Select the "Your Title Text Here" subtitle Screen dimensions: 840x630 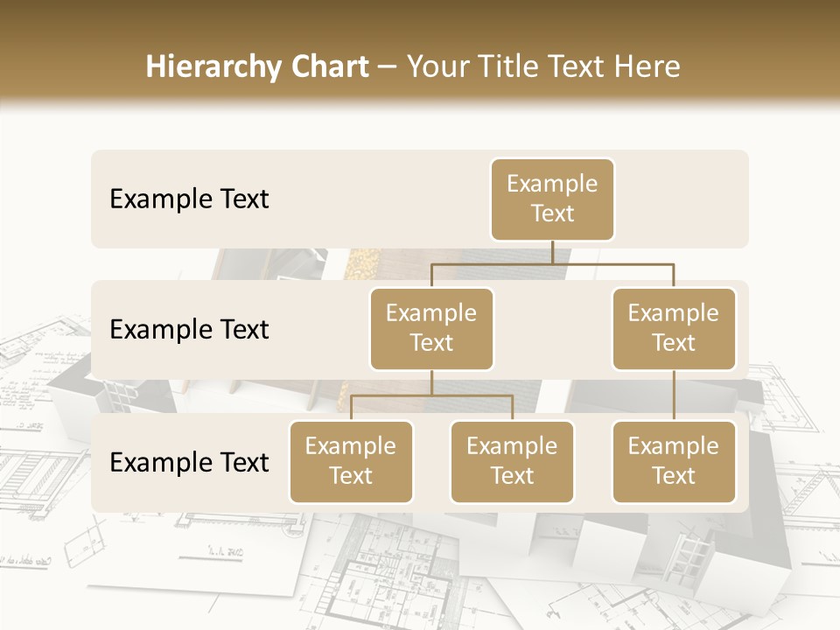(x=543, y=66)
